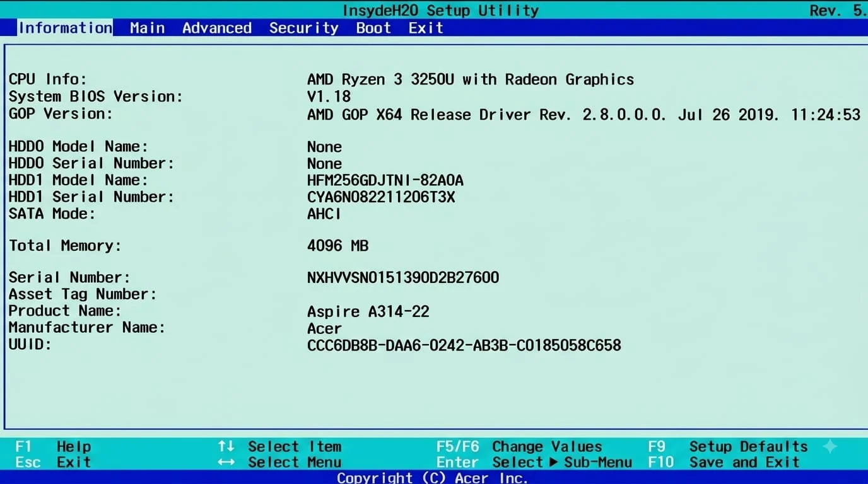Click Total Memory value 4096 MB

coord(337,245)
